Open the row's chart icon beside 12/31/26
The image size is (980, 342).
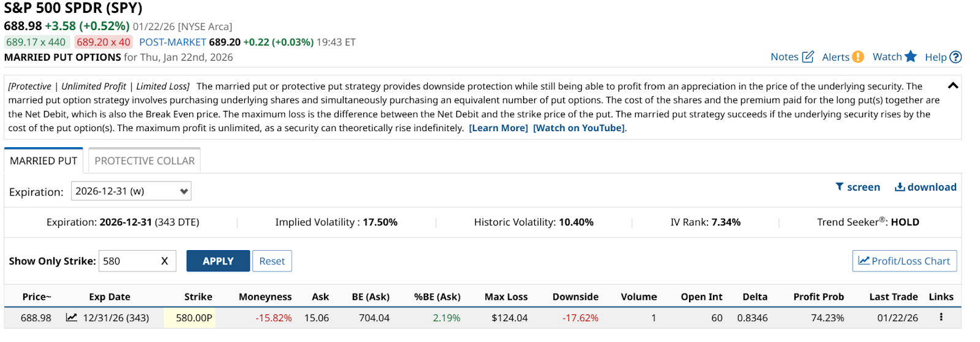click(x=72, y=317)
